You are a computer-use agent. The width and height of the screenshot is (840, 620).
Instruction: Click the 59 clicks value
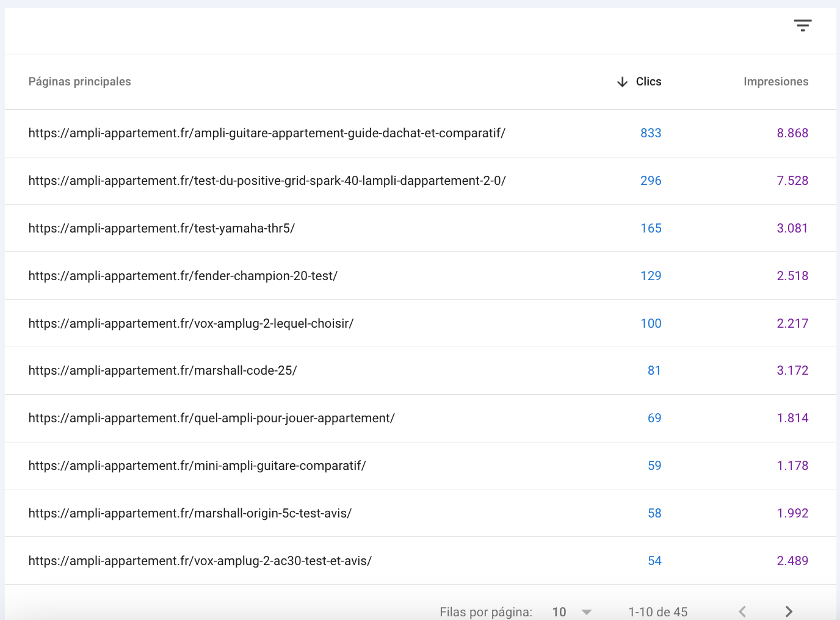click(654, 466)
